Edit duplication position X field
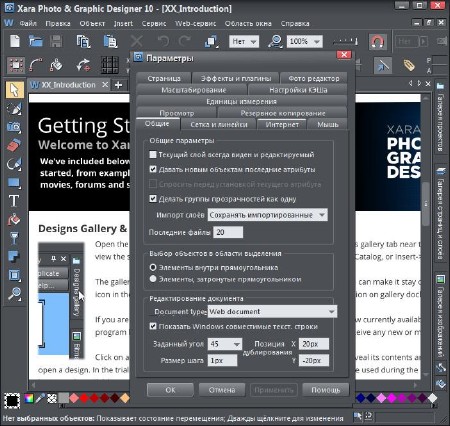The image size is (450, 426). click(314, 344)
